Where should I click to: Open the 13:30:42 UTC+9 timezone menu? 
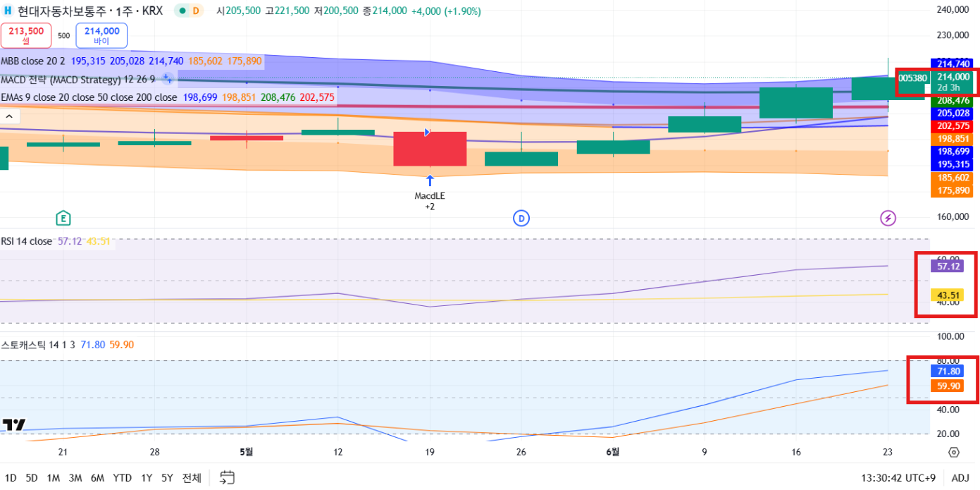pos(898,478)
